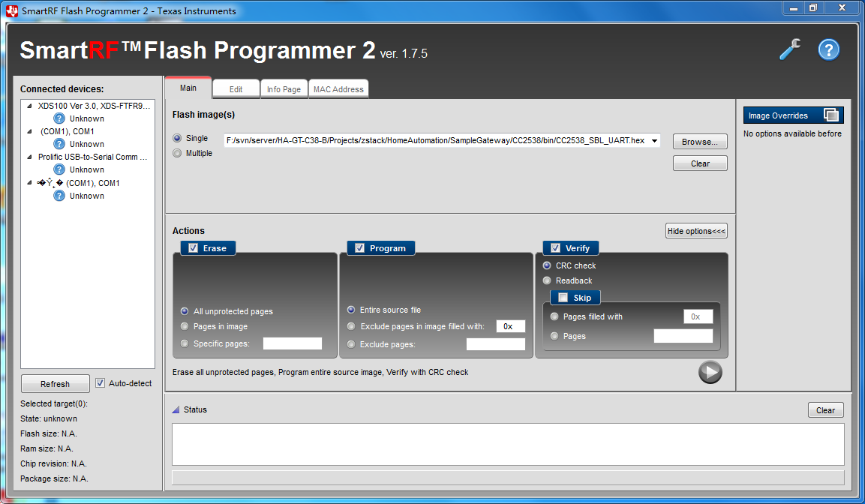The image size is (865, 504).
Task: Toggle the Auto-detect checkbox
Action: [101, 382]
